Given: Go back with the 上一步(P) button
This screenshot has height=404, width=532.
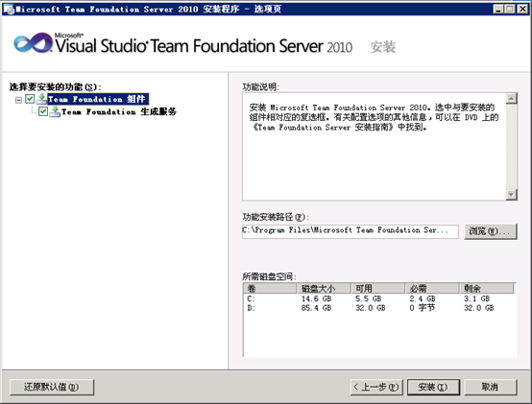Looking at the screenshot, I should pyautogui.click(x=376, y=387).
